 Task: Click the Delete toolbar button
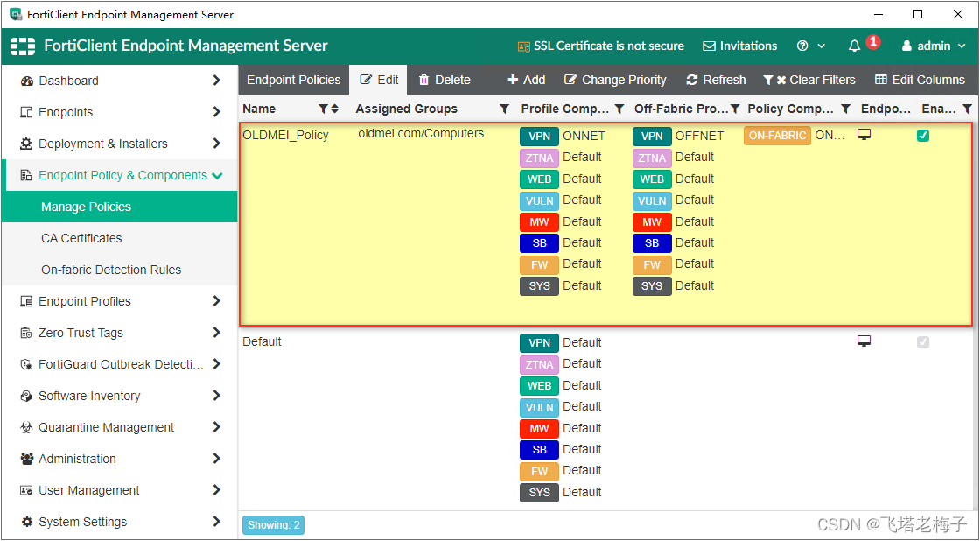444,80
